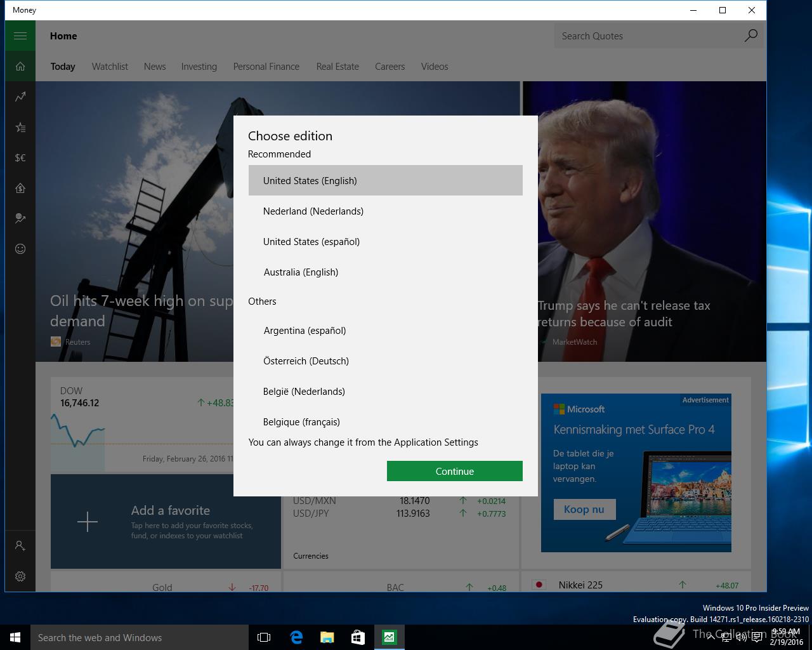Image resolution: width=812 pixels, height=650 pixels.
Task: Open the Watchlist star icon in sidebar
Action: [x=20, y=127]
